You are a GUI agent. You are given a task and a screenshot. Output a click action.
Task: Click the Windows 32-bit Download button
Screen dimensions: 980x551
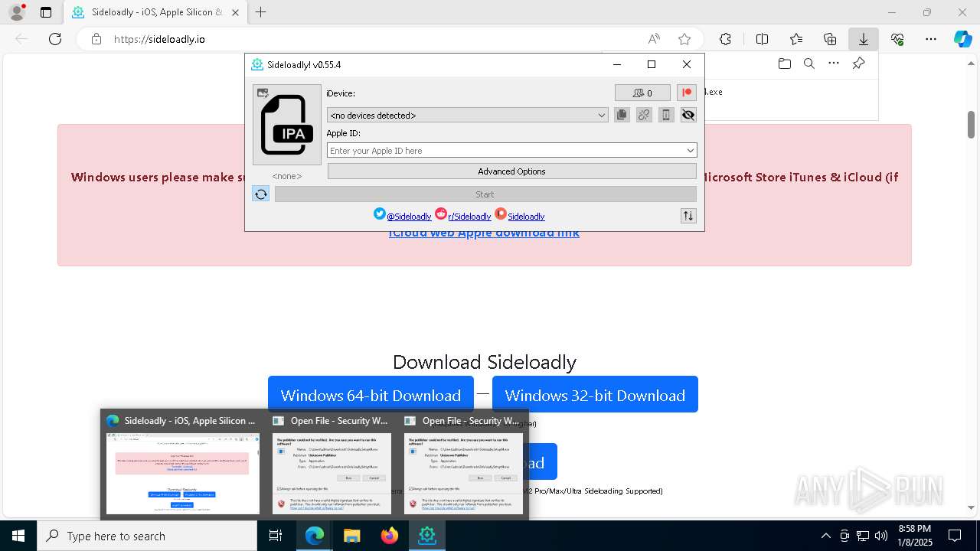point(595,395)
